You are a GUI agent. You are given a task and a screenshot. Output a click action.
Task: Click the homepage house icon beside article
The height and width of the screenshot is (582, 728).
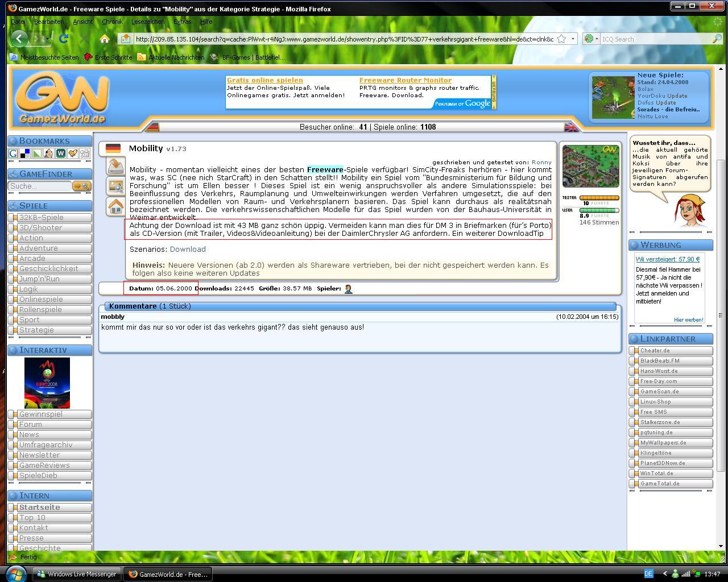coord(115,206)
